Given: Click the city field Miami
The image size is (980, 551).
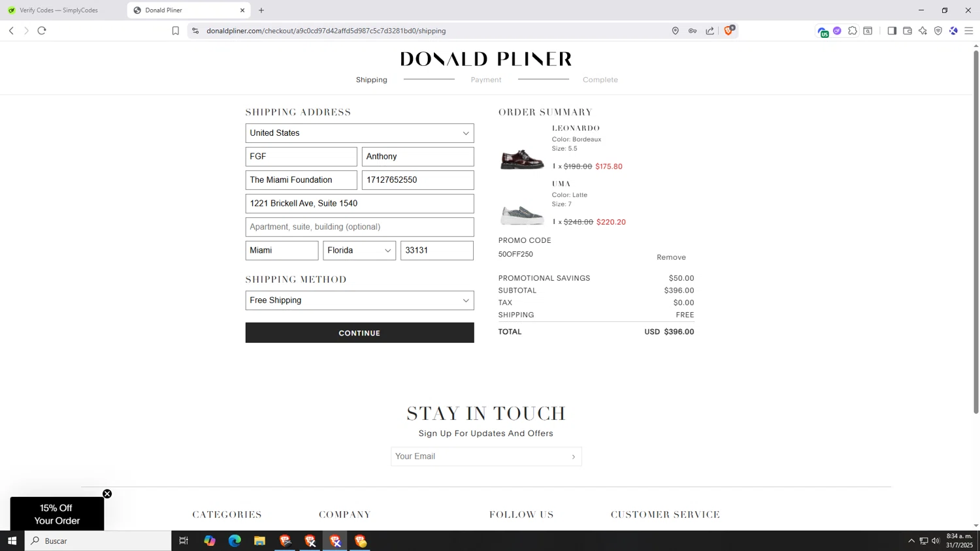Looking at the screenshot, I should point(282,251).
